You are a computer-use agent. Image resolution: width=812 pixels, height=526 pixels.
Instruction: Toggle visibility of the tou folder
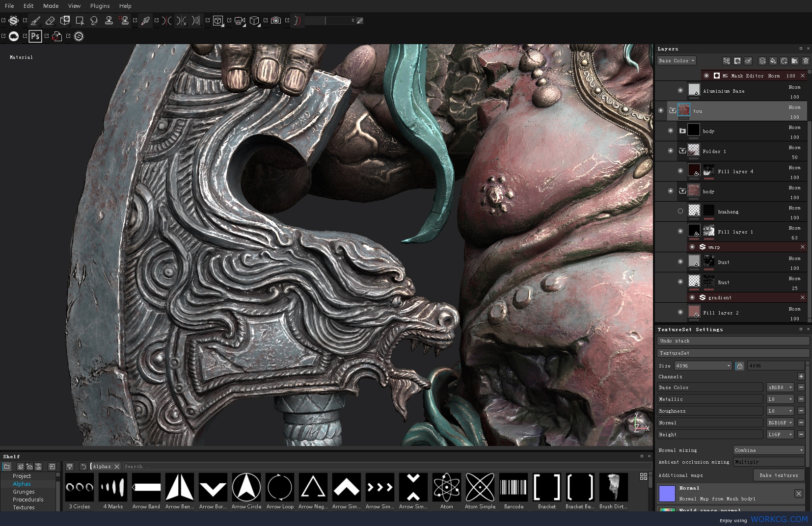click(x=661, y=110)
